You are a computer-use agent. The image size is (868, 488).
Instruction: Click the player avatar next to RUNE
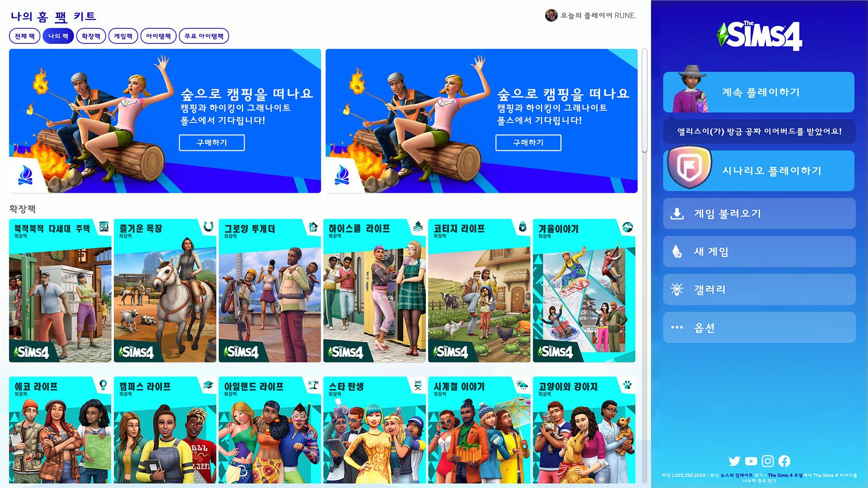click(x=551, y=15)
